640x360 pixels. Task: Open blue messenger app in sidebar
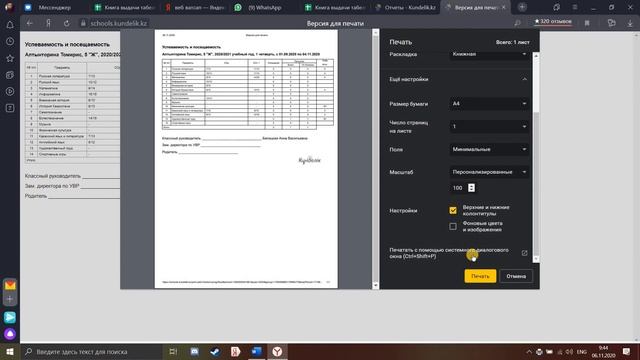click(10, 318)
